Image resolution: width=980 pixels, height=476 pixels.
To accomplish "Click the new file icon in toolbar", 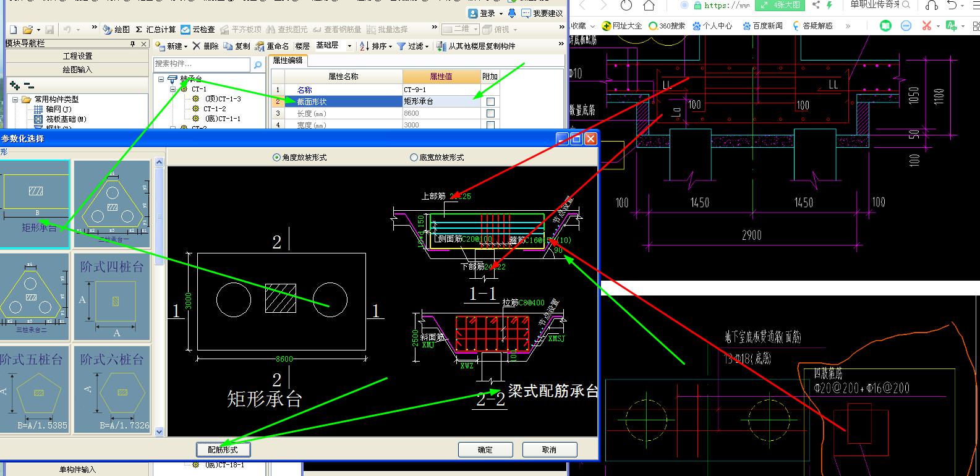I will click(x=14, y=29).
